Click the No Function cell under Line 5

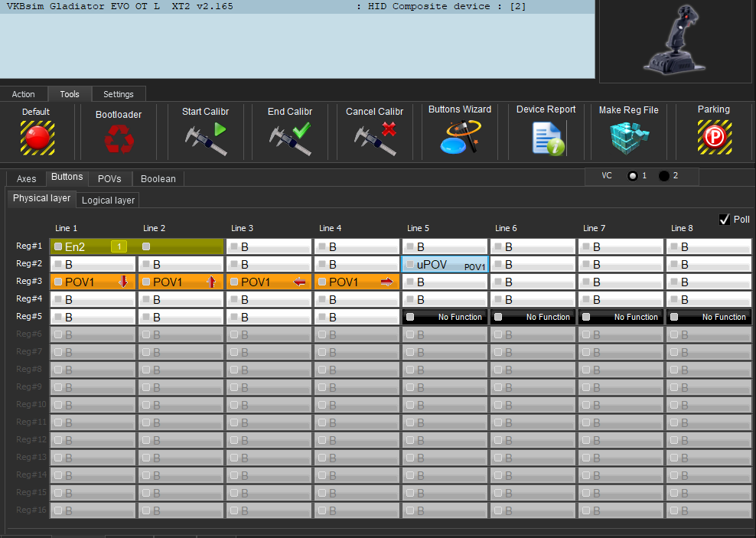[445, 317]
